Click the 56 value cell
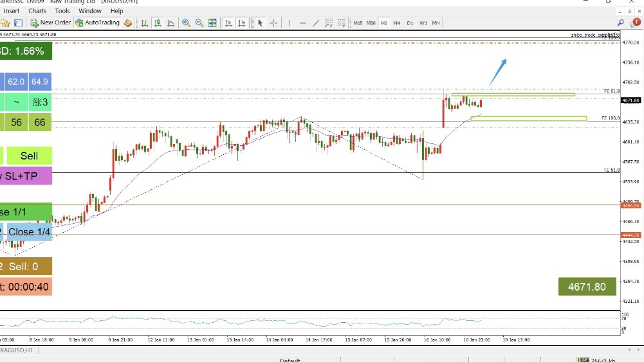Image resolution: width=644 pixels, height=362 pixels. click(16, 122)
